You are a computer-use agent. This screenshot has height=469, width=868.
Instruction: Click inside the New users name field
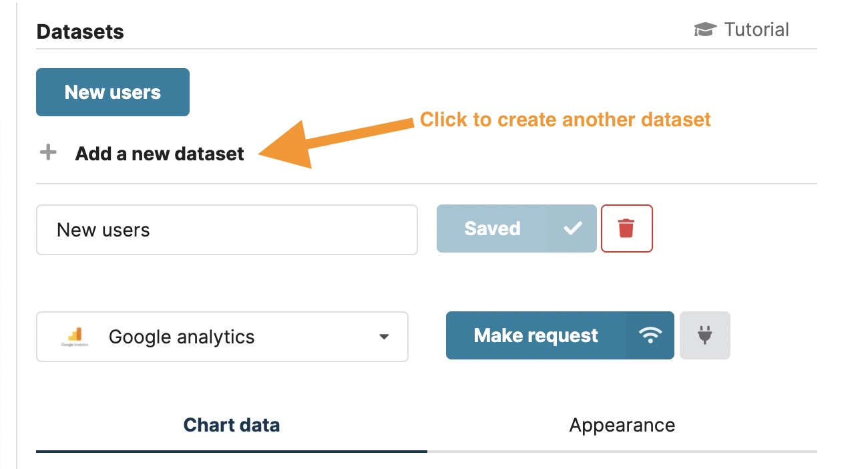pos(227,229)
